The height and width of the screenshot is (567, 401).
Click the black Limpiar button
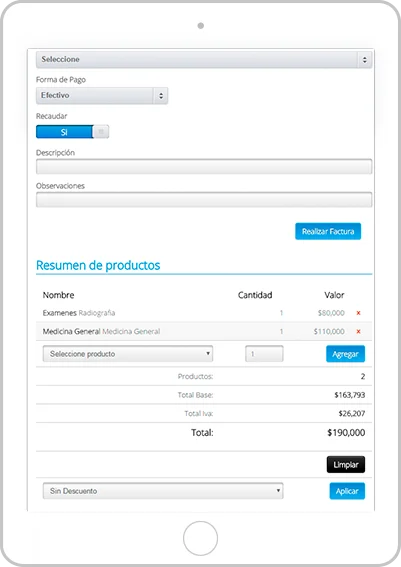(x=346, y=465)
